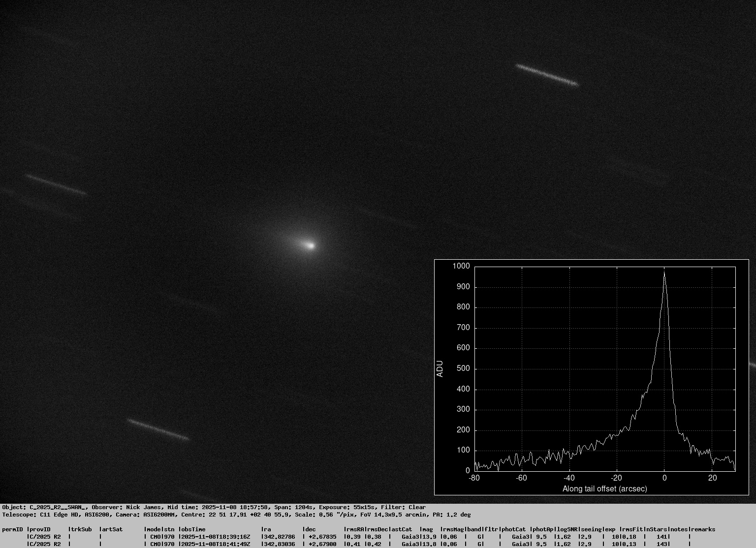Click the peak of the brightness profile plot

[664, 274]
